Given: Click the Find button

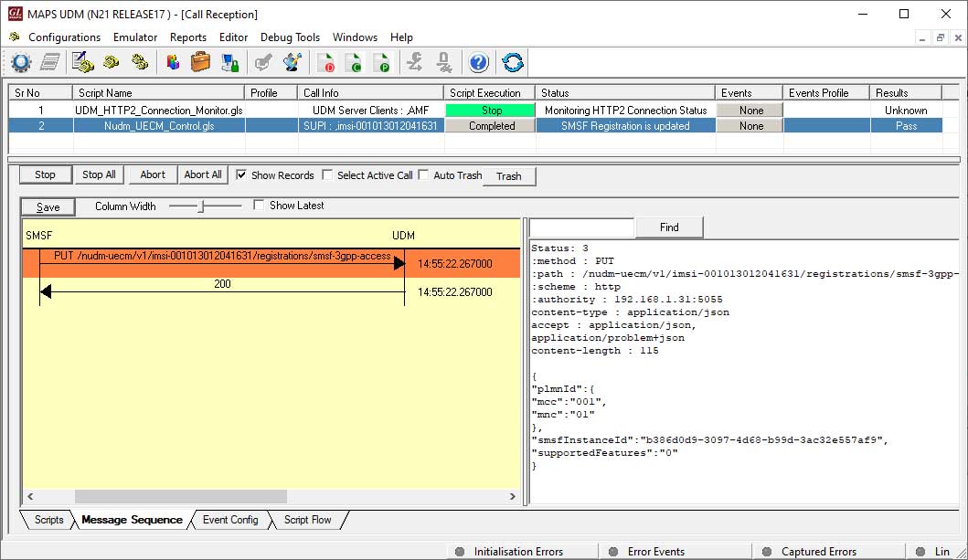Looking at the screenshot, I should click(669, 227).
